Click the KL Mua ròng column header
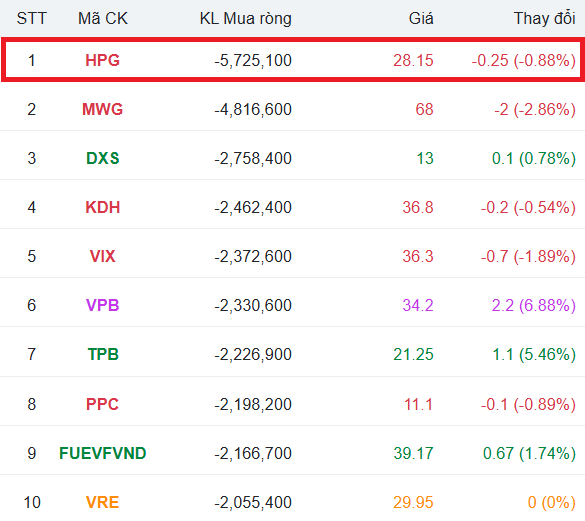The width and height of the screenshot is (585, 521). pos(245,18)
